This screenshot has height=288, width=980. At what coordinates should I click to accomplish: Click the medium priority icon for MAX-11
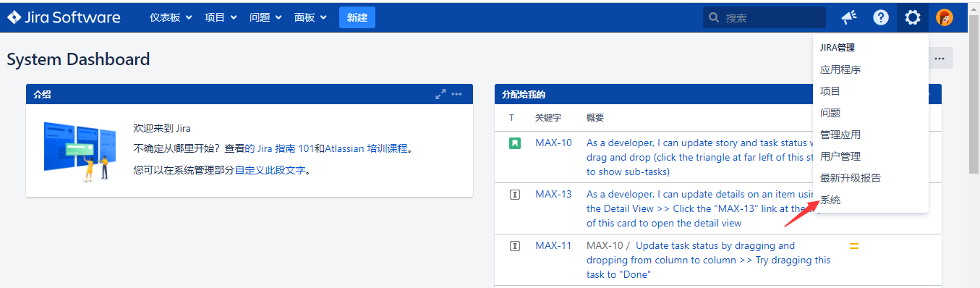tap(853, 246)
